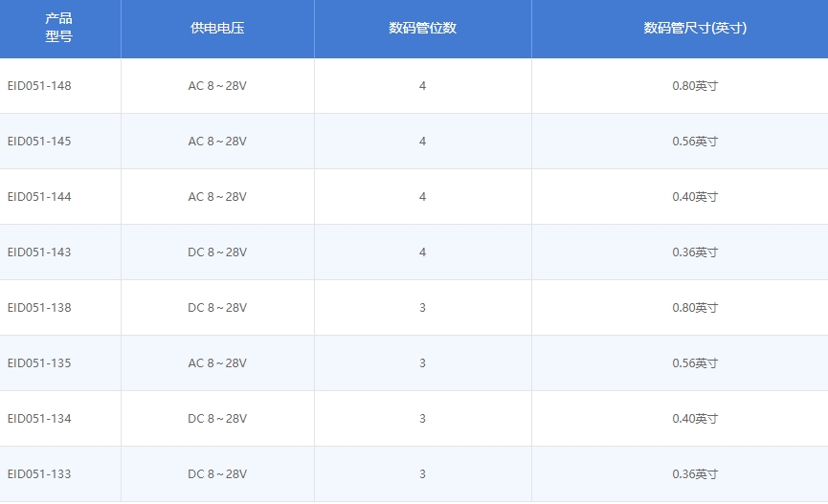
Task: Click the 供电电压 column header
Action: click(217, 29)
